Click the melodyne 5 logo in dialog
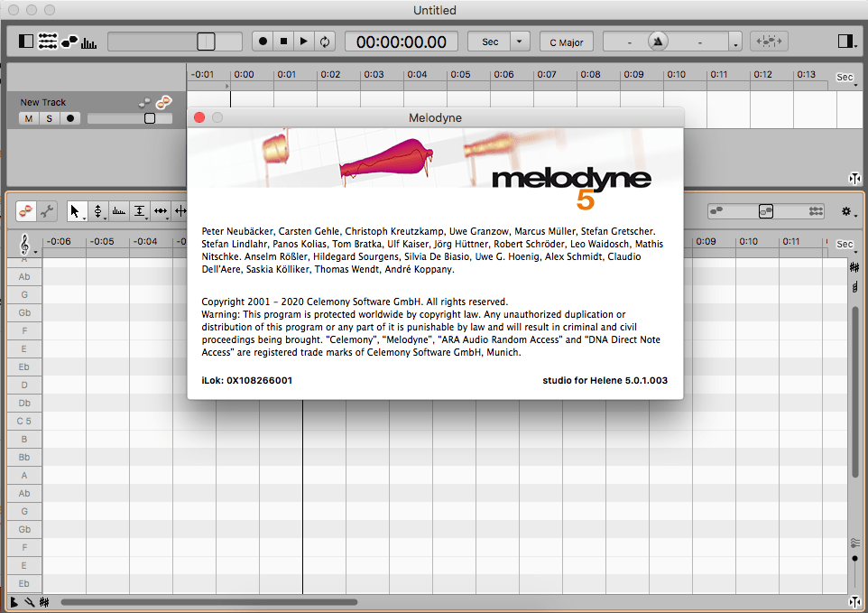Viewport: 868px width, 613px height. pyautogui.click(x=571, y=187)
